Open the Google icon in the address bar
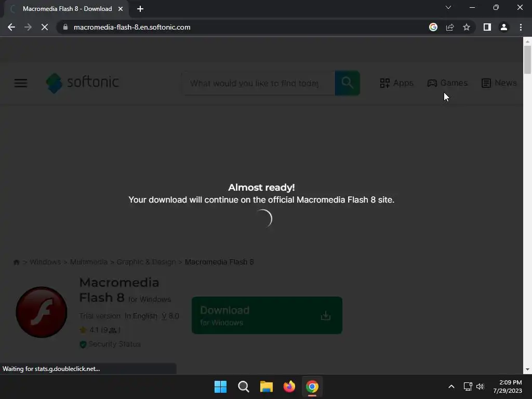This screenshot has width=532, height=399. (433, 27)
